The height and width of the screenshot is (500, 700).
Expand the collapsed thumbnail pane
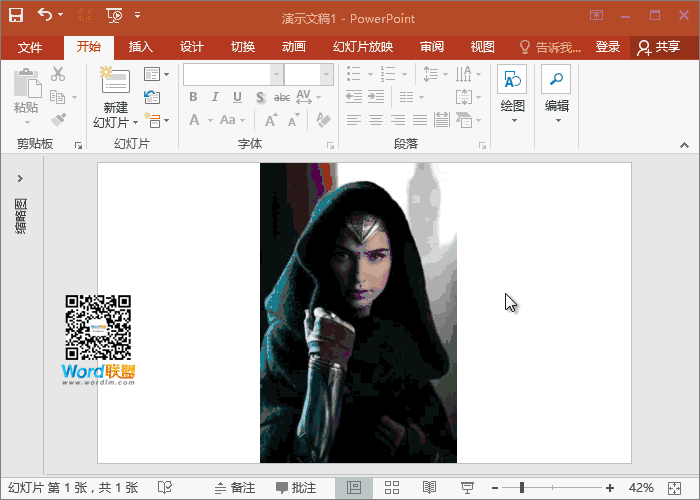coord(20,178)
